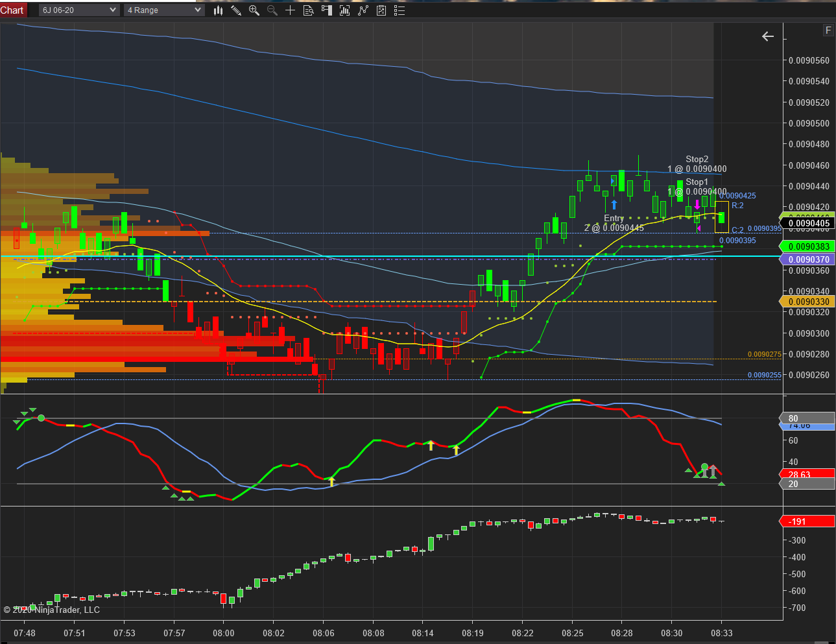836x644 pixels.
Task: Open the indicators icon
Action: 363,10
